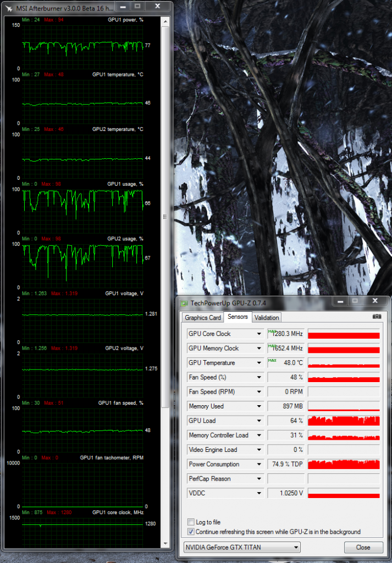Open the GPU Memory Clock sensor dropdown
392x563 pixels.
click(x=259, y=348)
